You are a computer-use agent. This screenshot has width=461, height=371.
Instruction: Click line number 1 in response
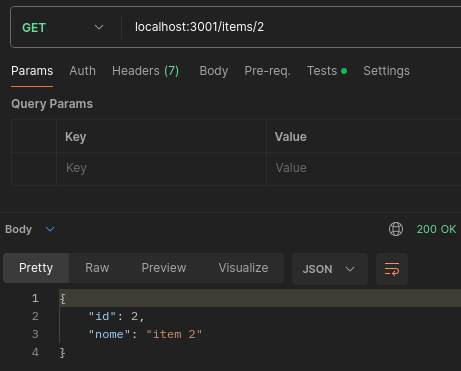35,298
